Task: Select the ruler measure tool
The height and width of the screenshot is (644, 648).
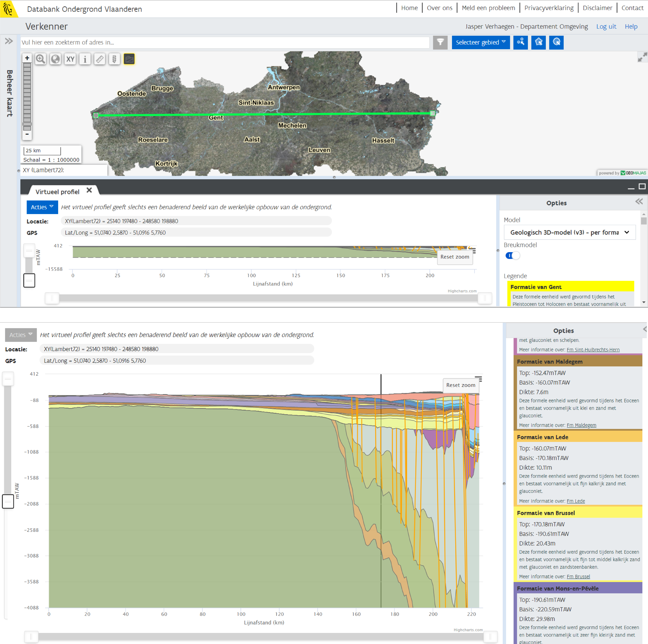Action: pyautogui.click(x=100, y=59)
